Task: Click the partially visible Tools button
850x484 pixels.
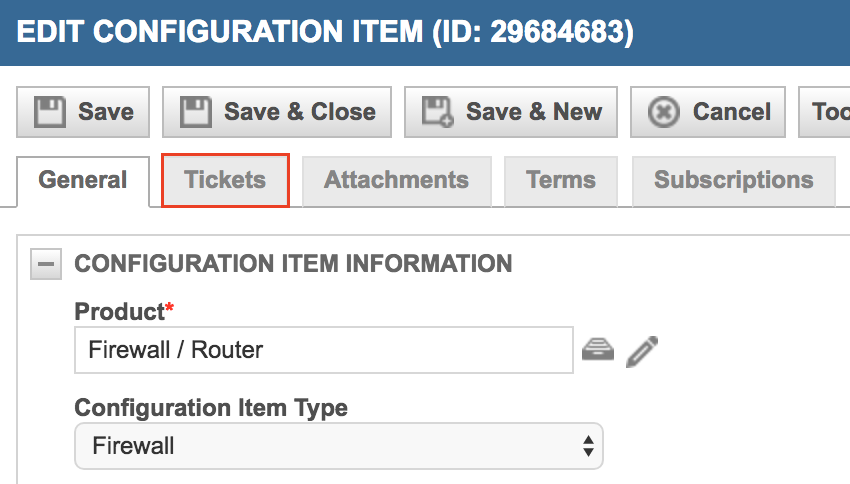Action: click(825, 112)
